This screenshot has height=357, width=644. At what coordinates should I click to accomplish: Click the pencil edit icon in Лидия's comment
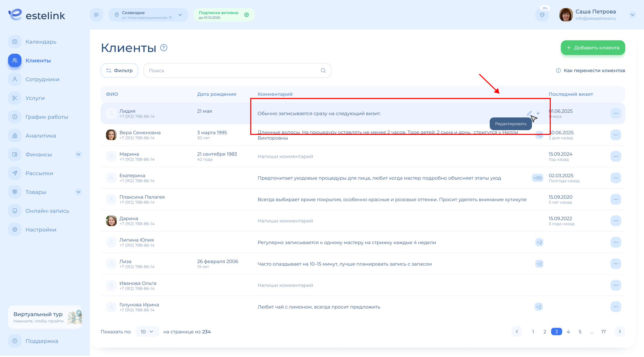click(x=529, y=113)
